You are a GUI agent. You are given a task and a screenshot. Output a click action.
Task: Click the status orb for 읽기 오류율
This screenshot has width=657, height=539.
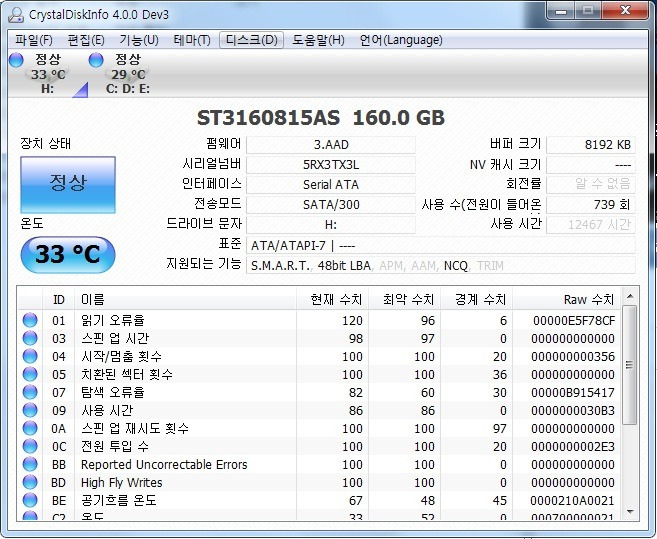click(30, 320)
